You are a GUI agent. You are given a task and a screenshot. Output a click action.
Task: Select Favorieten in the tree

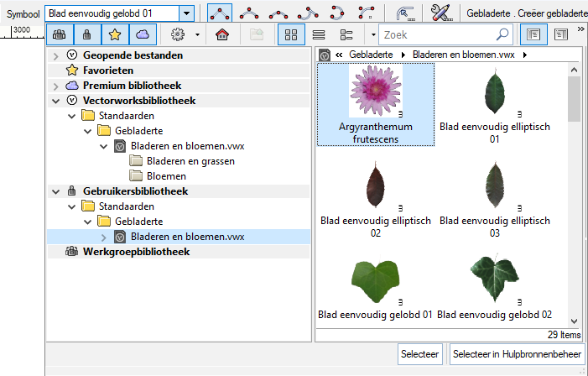click(108, 70)
